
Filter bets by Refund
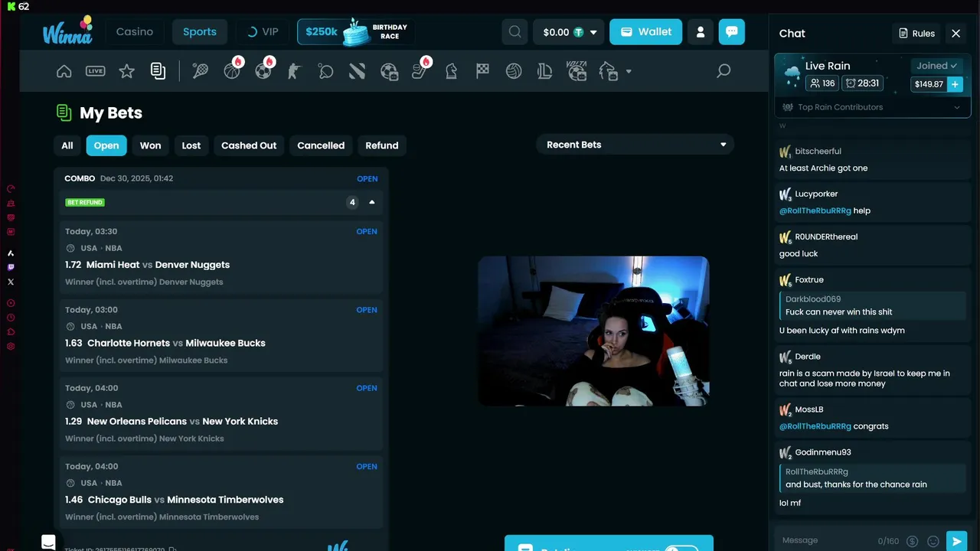click(382, 145)
